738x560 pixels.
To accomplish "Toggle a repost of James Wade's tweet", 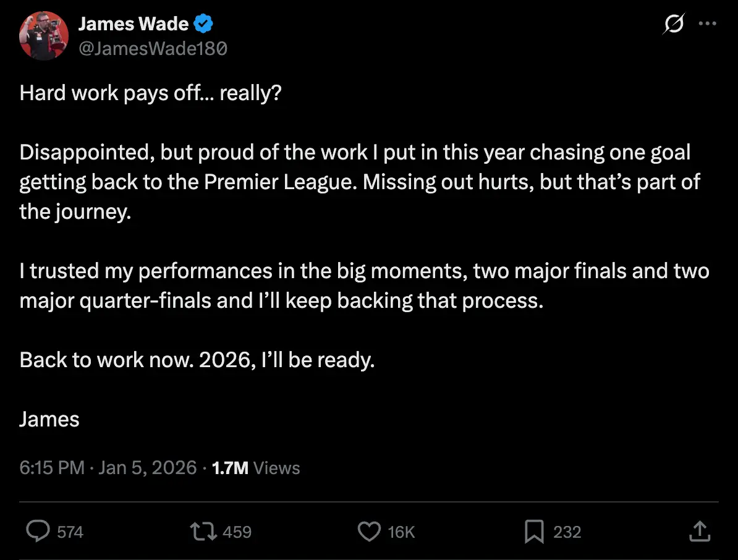I will pyautogui.click(x=204, y=531).
